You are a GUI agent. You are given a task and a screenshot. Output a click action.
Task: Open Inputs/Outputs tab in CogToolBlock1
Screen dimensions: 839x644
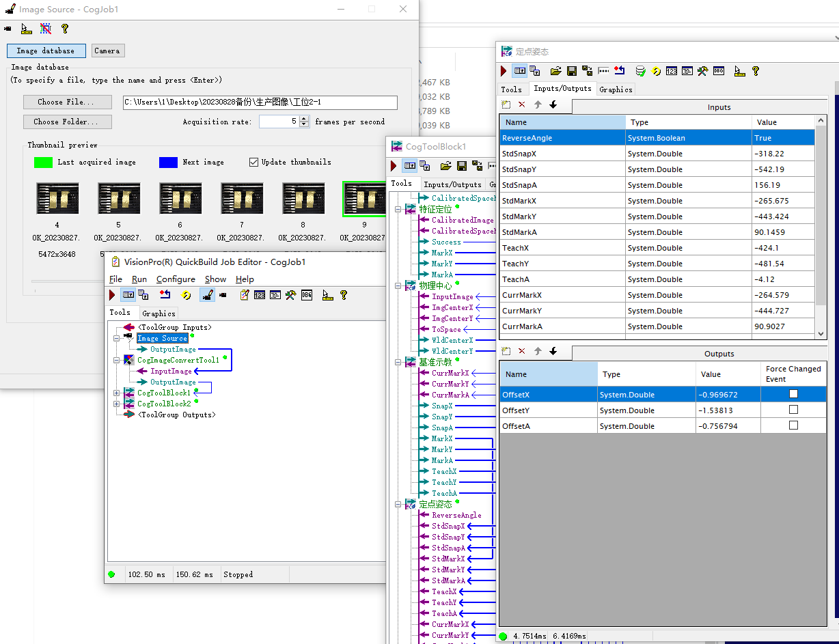(x=452, y=184)
